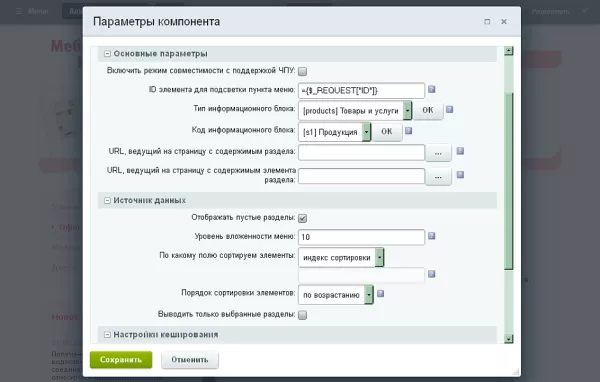
Task: Uncheck Отображать пустые разделы
Action: coord(302,218)
